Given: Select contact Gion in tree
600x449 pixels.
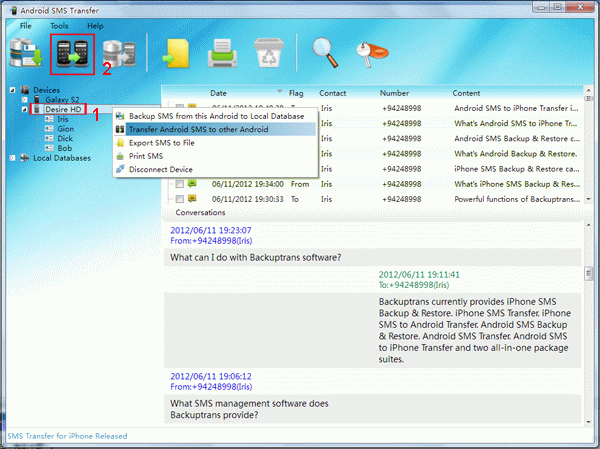Looking at the screenshot, I should [65, 129].
